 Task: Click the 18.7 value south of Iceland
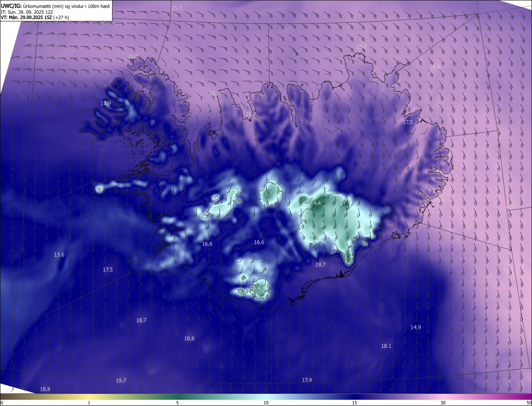click(141, 320)
